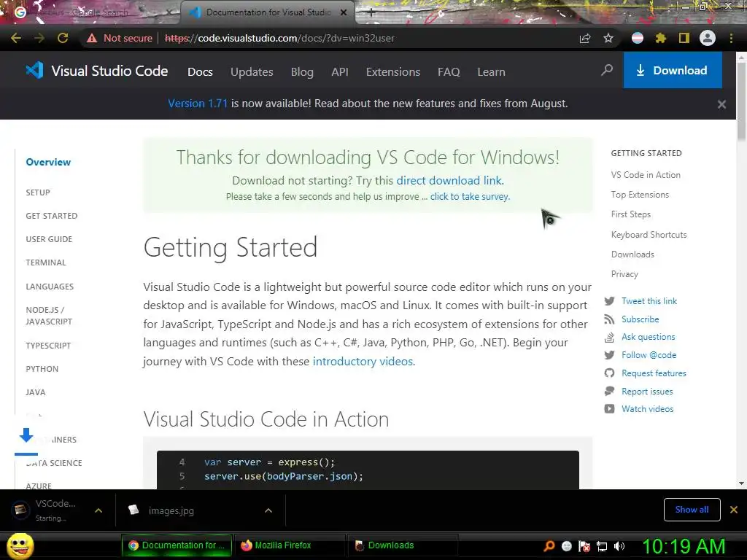Open the Updates nav item

(x=252, y=72)
